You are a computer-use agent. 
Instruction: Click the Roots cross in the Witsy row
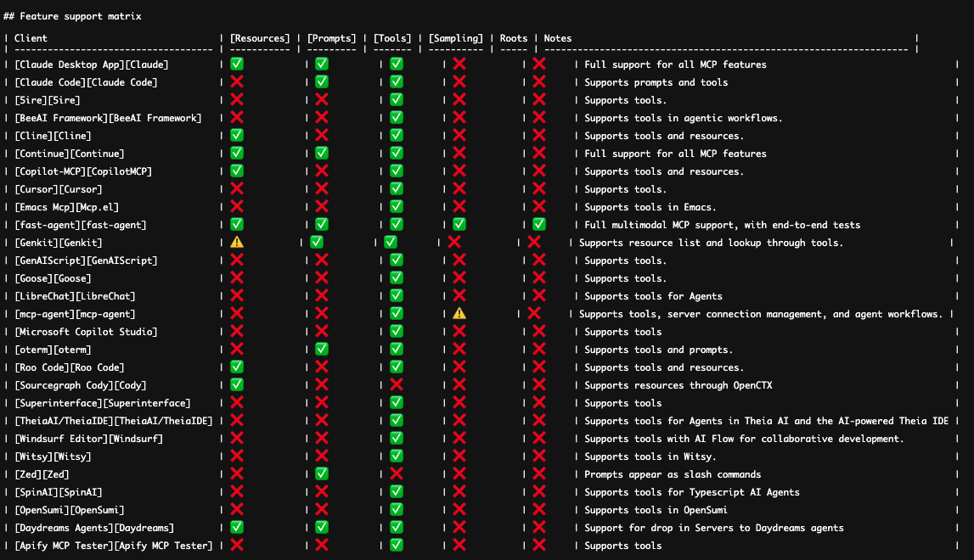[539, 456]
